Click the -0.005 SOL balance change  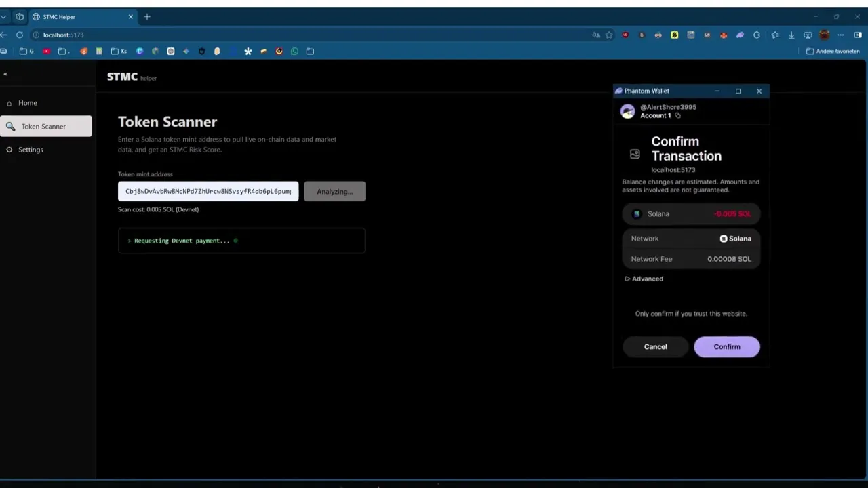(732, 214)
